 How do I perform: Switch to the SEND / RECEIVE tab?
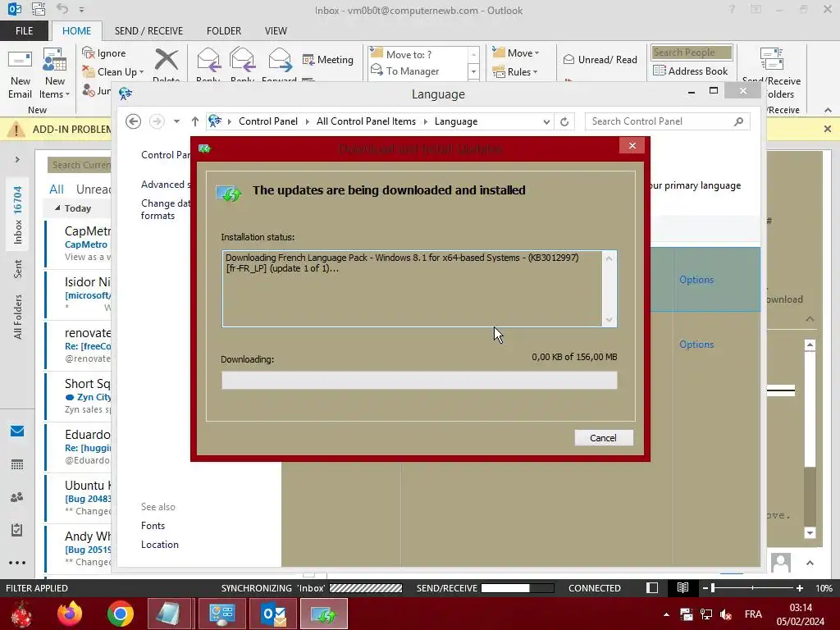click(148, 30)
